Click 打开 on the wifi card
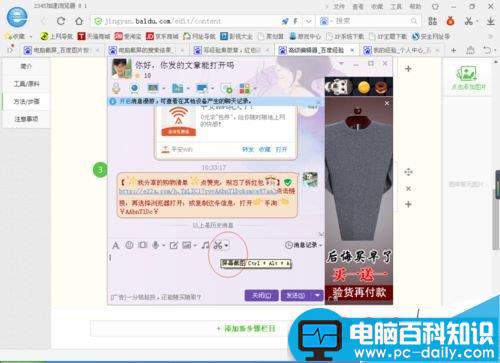Image resolution: width=500 pixels, height=363 pixels. (281, 149)
